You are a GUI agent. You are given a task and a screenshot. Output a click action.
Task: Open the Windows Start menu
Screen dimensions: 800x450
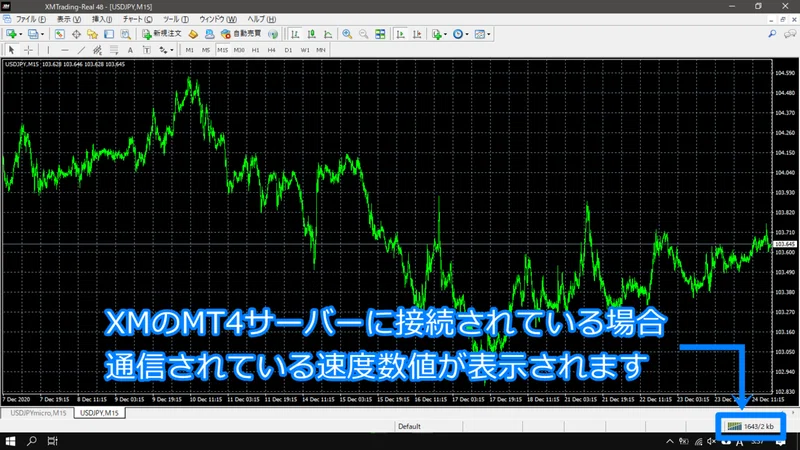click(10, 441)
